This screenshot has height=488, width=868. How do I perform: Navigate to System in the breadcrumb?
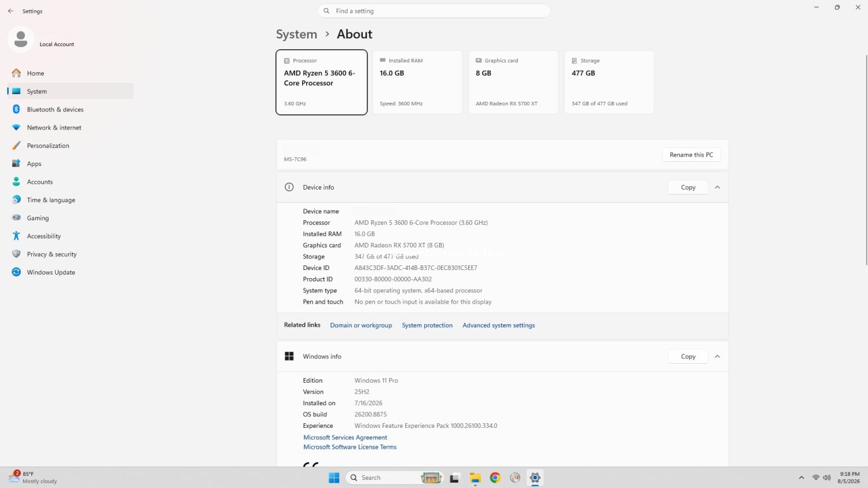tap(296, 34)
